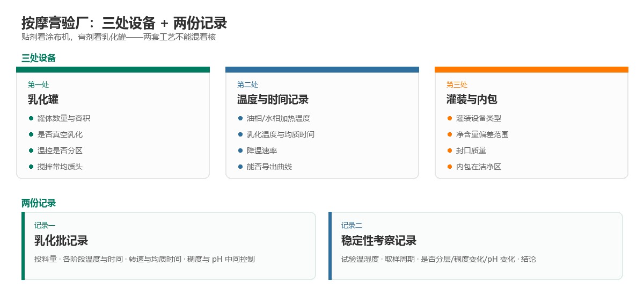This screenshot has height=301, width=644.
Task: Click the bullet item 能否导出曲线
Action: pos(269,167)
